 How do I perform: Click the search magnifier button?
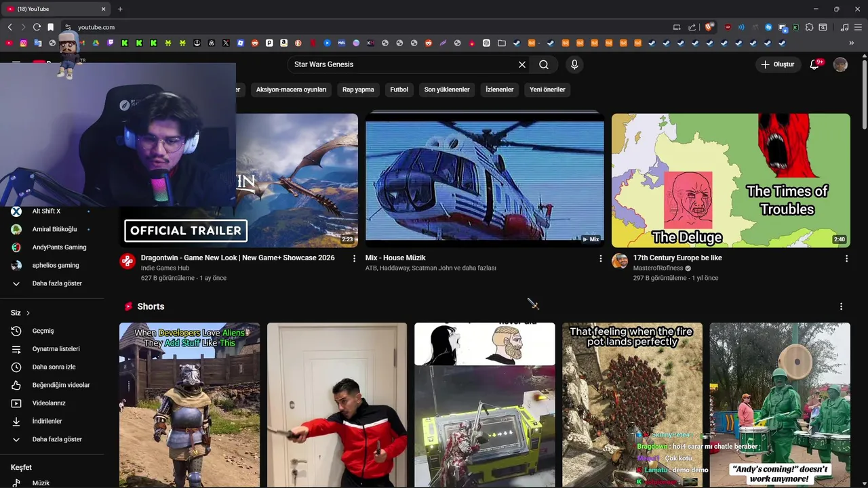pyautogui.click(x=544, y=64)
